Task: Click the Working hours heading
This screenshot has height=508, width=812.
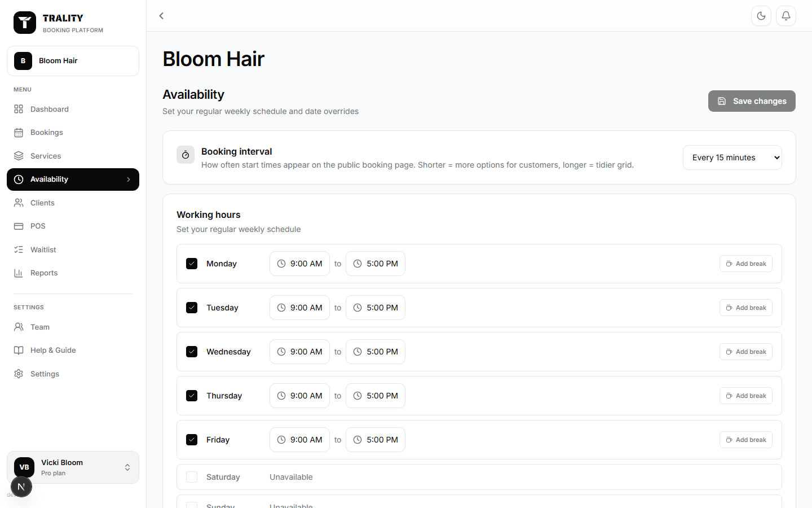Action: (x=209, y=214)
